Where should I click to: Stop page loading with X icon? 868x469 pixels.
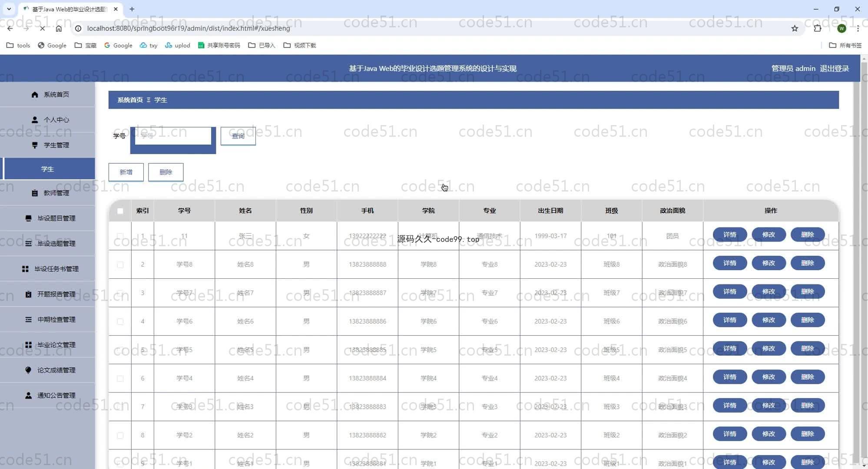42,28
